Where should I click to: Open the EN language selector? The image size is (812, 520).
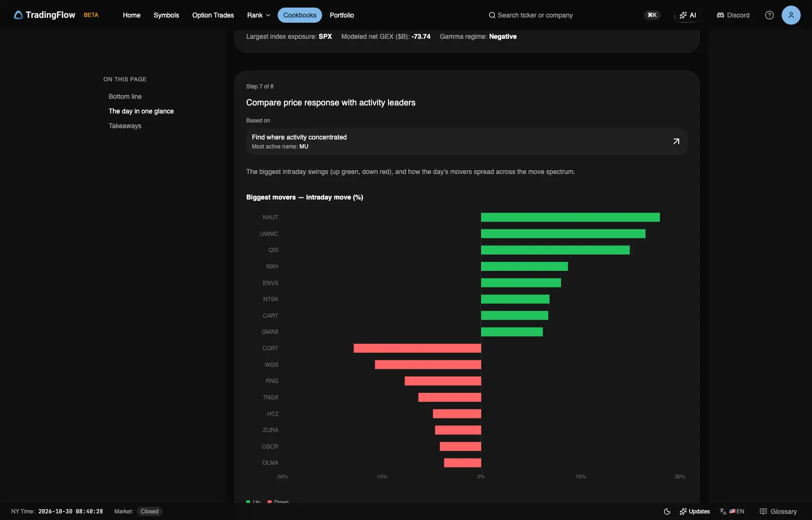pyautogui.click(x=732, y=511)
